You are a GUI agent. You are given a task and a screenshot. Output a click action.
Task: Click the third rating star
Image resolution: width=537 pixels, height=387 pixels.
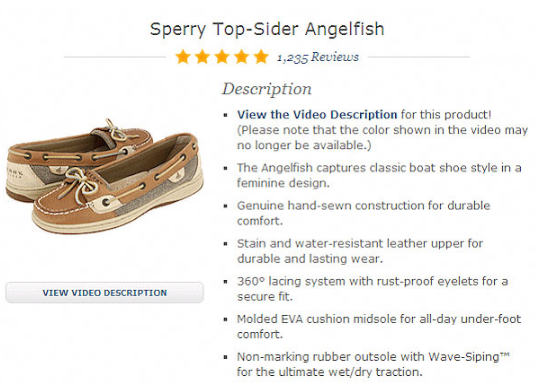[x=222, y=57]
